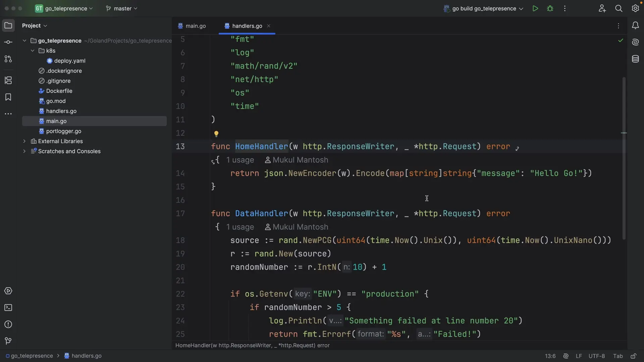Select .dockerignore file
The image size is (644, 362).
64,71
